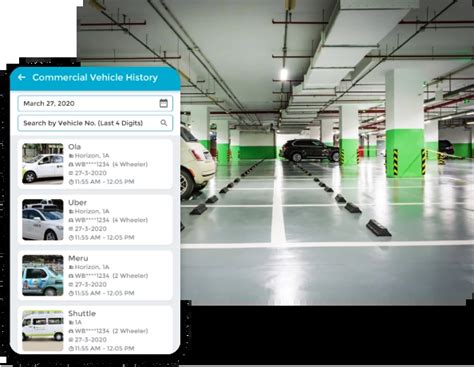Click the Commercial Vehicle History title
Image resolution: width=474 pixels, height=367 pixels.
pos(95,77)
